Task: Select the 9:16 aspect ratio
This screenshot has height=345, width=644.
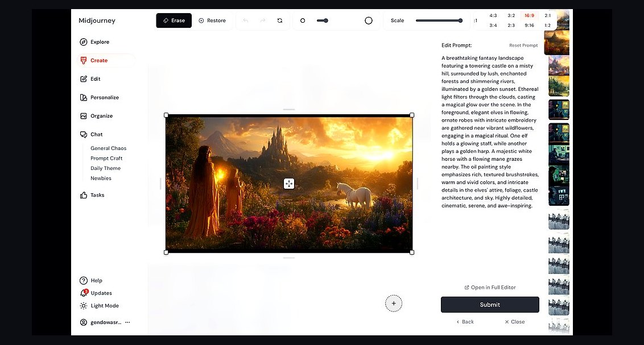Action: point(530,26)
